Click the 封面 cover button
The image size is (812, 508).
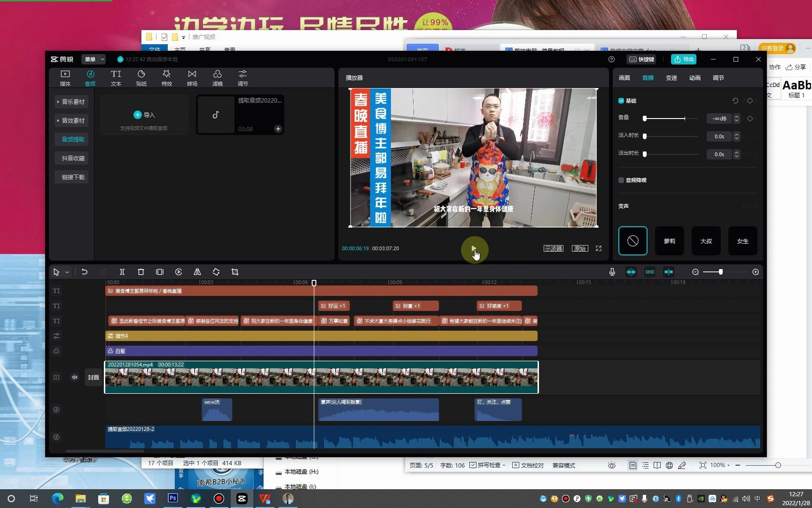pos(94,377)
